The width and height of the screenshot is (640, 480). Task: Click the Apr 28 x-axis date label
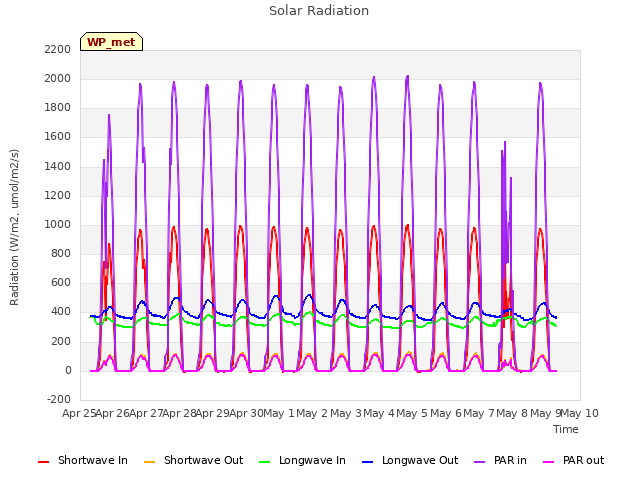[179, 413]
